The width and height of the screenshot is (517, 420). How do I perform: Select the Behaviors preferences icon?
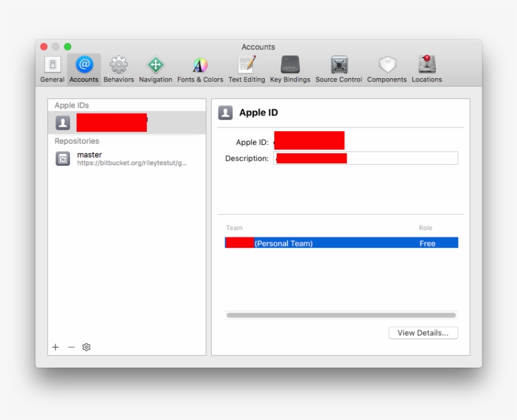click(x=119, y=69)
